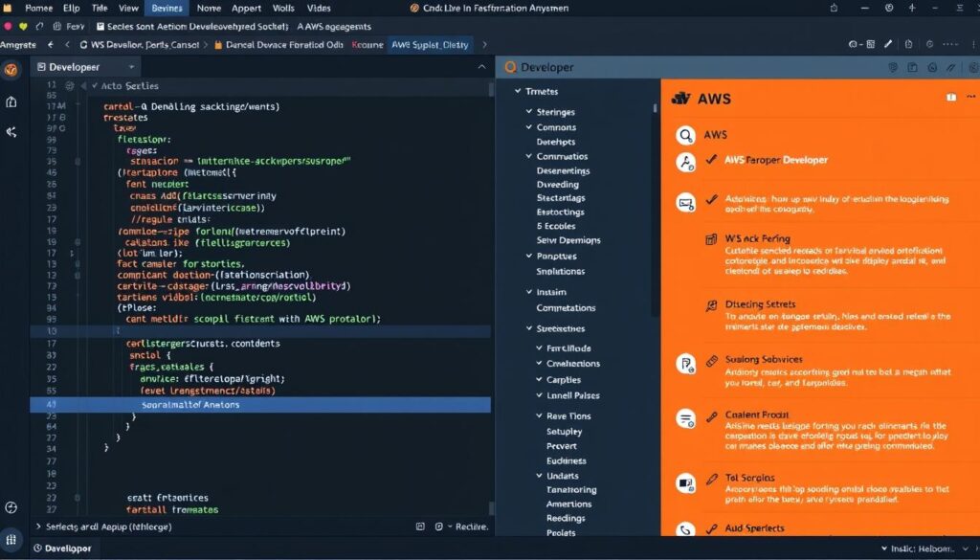Click the small icon beside Diseting Setrets
The height and width of the screenshot is (560, 980).
[x=711, y=305]
